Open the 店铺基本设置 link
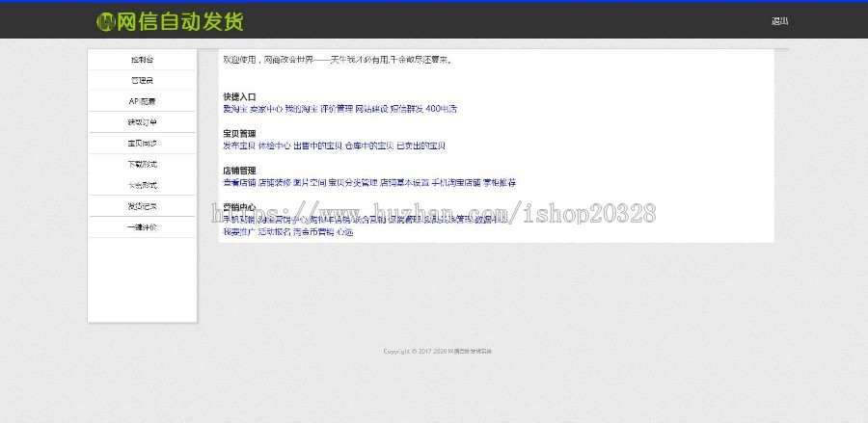The height and width of the screenshot is (423, 868). click(x=405, y=182)
